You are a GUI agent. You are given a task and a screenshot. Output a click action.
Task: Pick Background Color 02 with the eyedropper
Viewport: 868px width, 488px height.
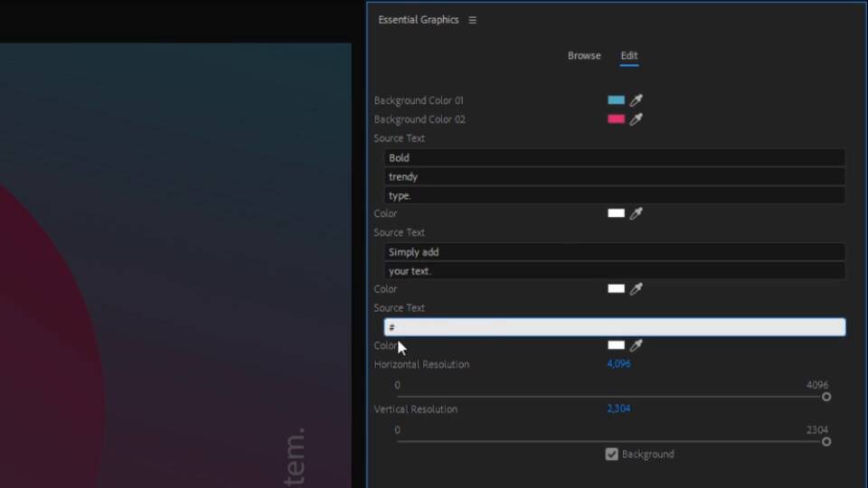636,119
